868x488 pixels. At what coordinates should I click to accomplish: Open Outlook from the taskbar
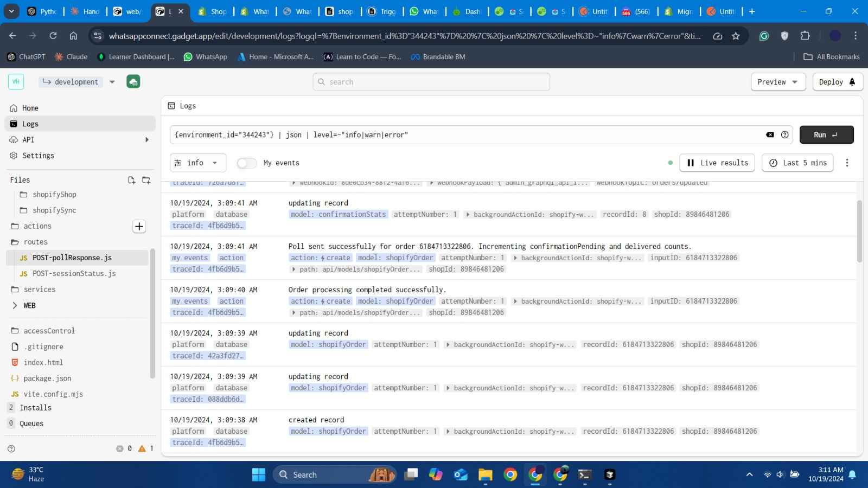pos(461,475)
